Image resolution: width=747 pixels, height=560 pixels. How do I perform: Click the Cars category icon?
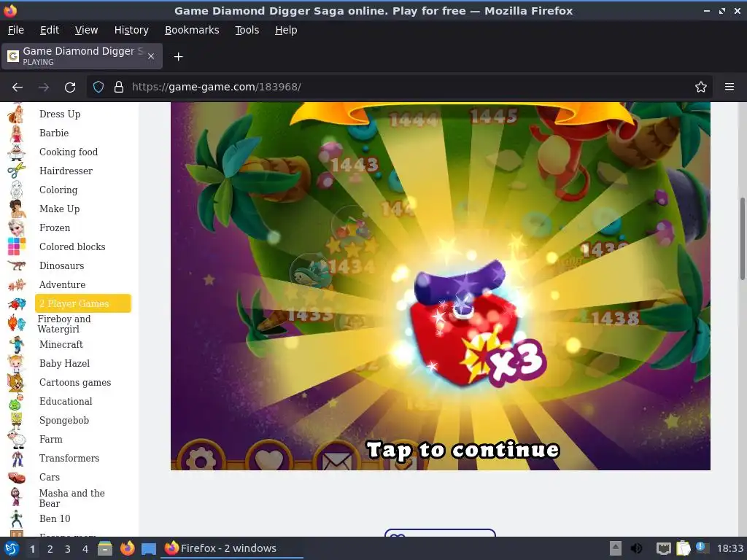16,477
